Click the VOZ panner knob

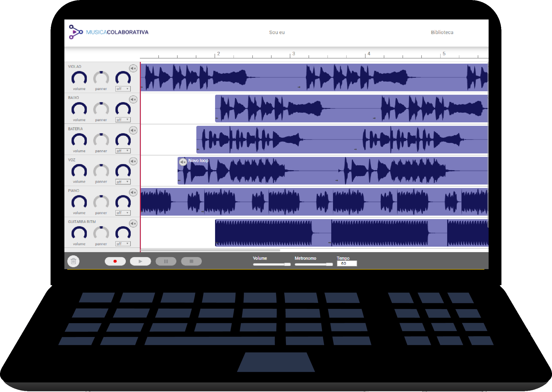tap(101, 171)
